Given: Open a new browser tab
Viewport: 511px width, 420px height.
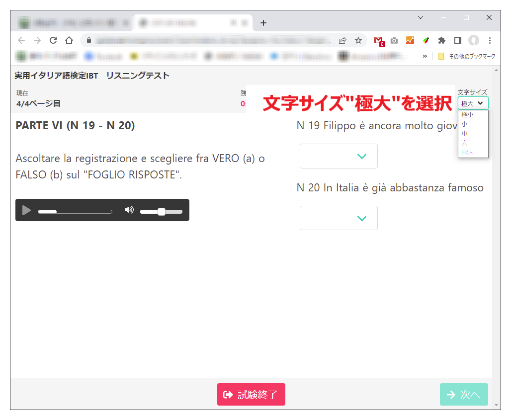Looking at the screenshot, I should (x=263, y=23).
